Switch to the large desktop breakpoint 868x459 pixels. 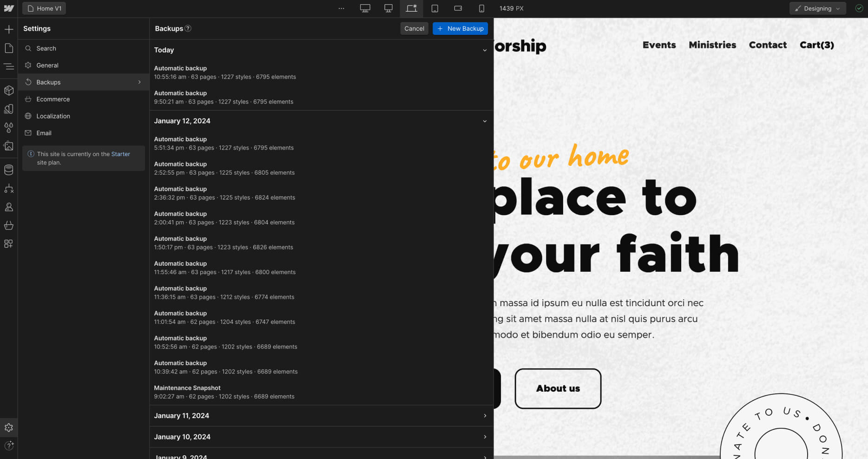(x=365, y=8)
